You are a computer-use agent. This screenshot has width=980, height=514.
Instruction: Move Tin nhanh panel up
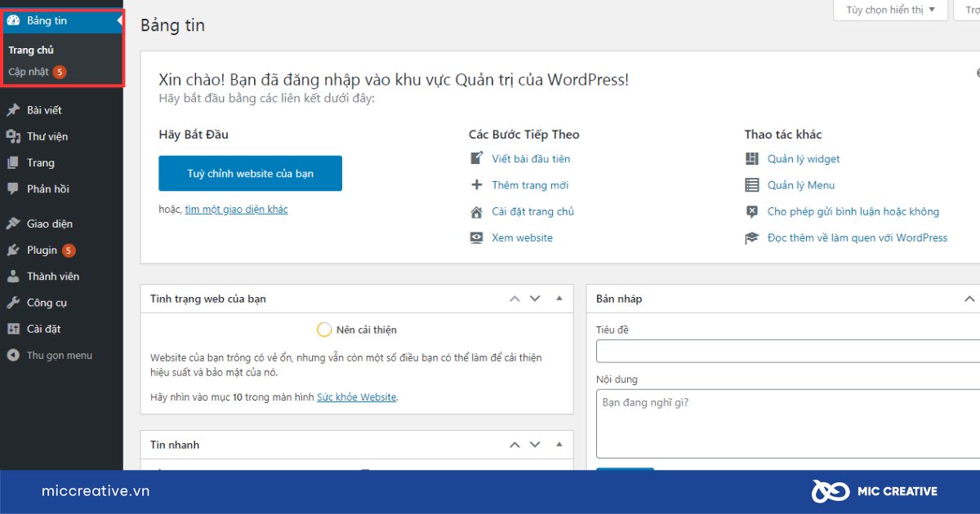pos(514,445)
